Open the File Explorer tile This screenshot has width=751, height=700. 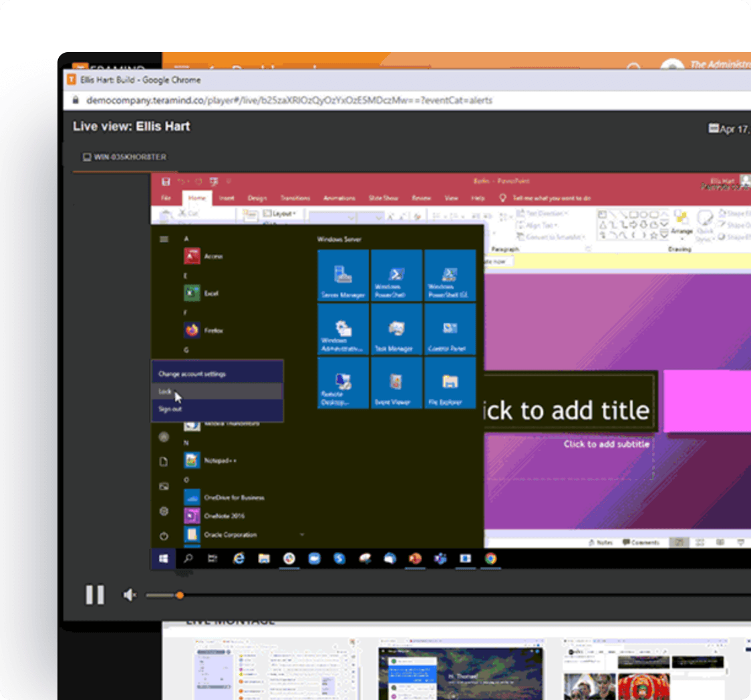point(450,383)
